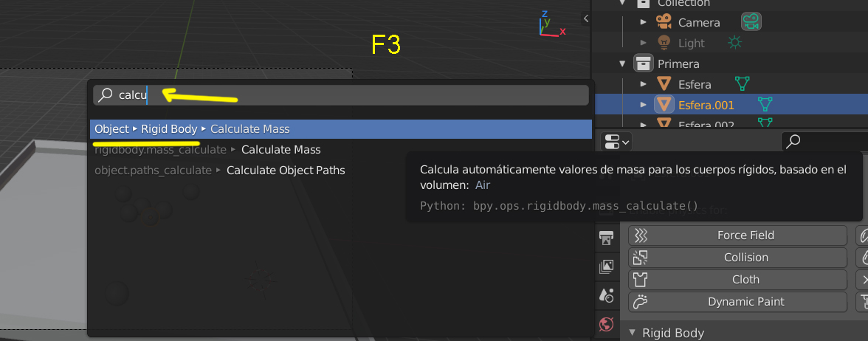868x341 pixels.
Task: Open the Output properties tab icon
Action: click(x=607, y=237)
